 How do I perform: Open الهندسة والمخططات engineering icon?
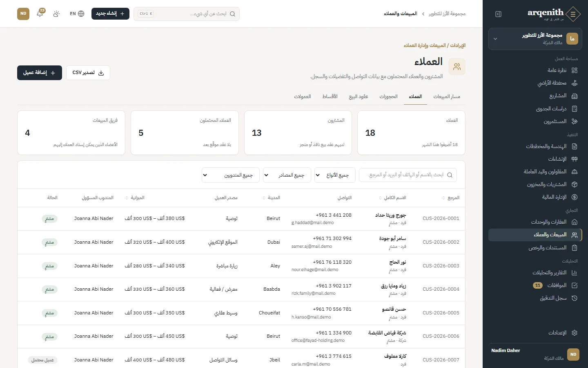pyautogui.click(x=575, y=146)
